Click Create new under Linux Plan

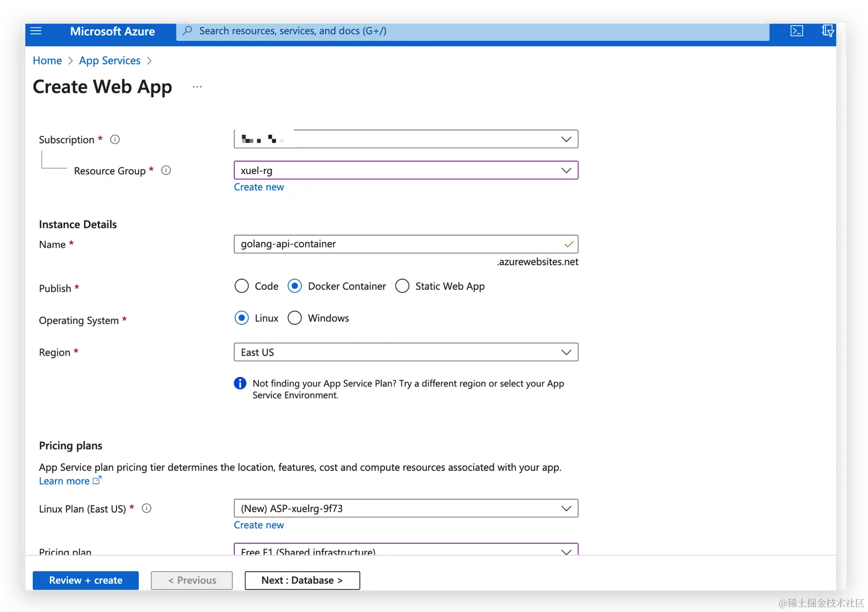click(x=259, y=525)
